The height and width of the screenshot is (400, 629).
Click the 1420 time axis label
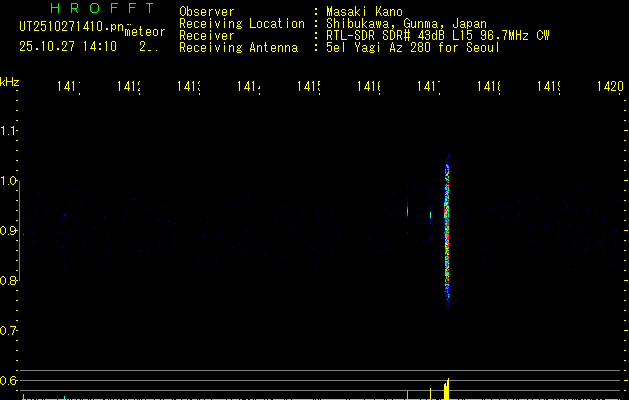pyautogui.click(x=610, y=86)
